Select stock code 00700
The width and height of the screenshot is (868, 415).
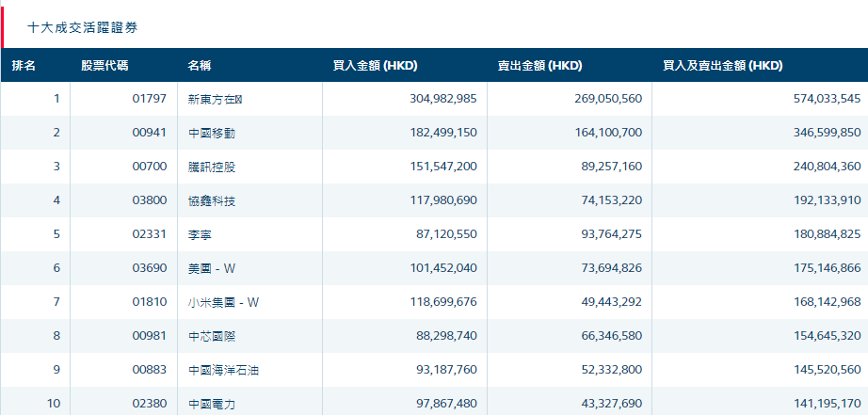[150, 167]
